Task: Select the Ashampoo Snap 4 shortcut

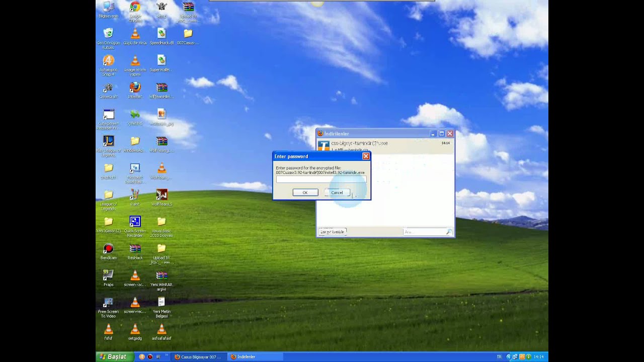Action: pyautogui.click(x=108, y=65)
